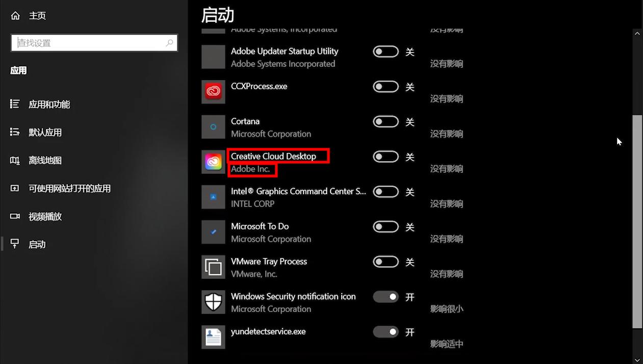Click the Startup icon in sidebar
This screenshot has width=643, height=364.
coord(15,244)
